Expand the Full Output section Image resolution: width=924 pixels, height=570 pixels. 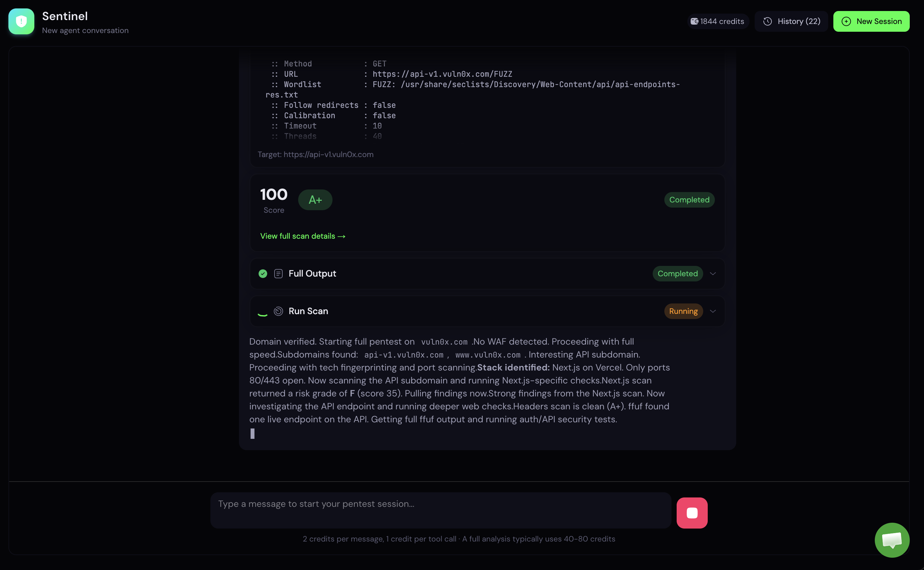(713, 273)
